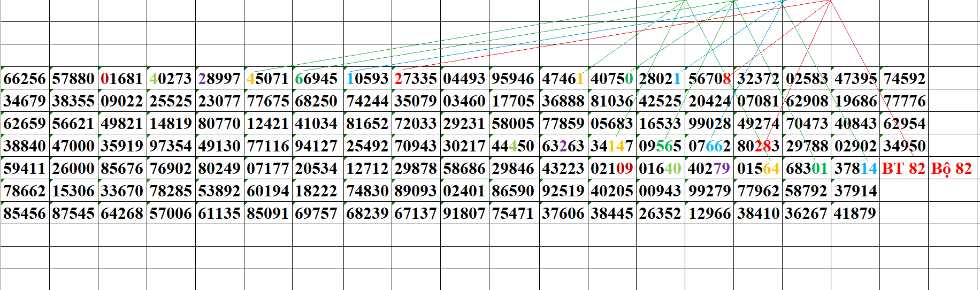Click the cell with value 58005
980x290 pixels.
(x=513, y=124)
